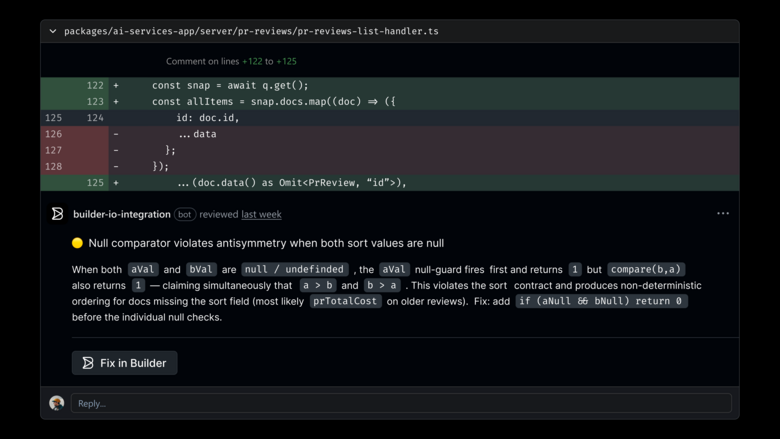Click the 'b > a' code chip

coord(382,285)
